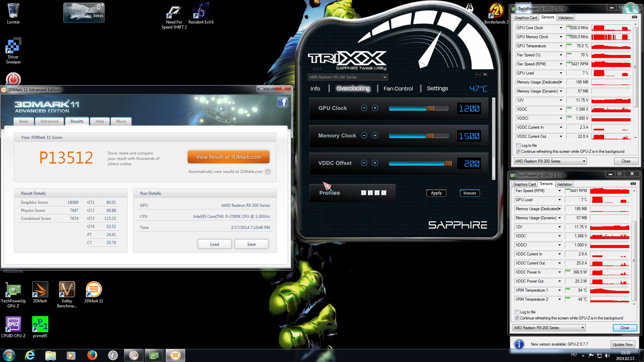Select TRIXX profile slot 1

364,193
